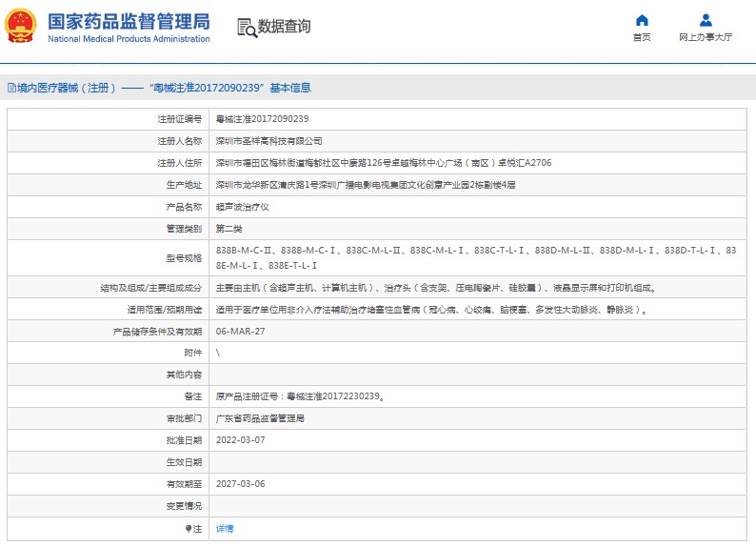Click the 有效期至 row label

point(184,484)
